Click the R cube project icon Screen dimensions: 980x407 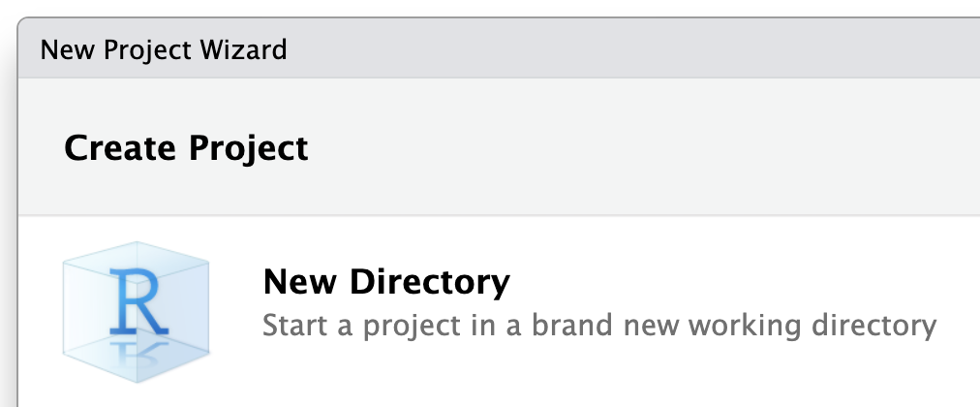pyautogui.click(x=137, y=311)
